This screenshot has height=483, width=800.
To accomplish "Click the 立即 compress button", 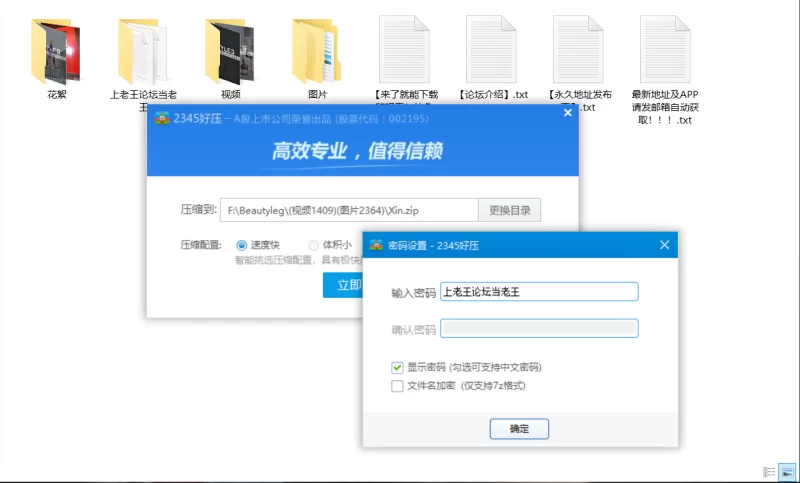I will [343, 285].
